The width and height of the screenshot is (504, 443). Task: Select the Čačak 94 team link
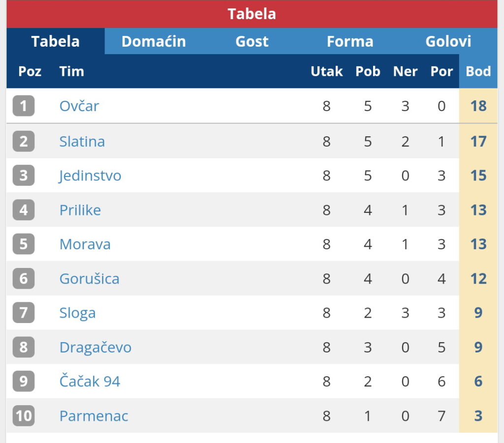pos(90,382)
